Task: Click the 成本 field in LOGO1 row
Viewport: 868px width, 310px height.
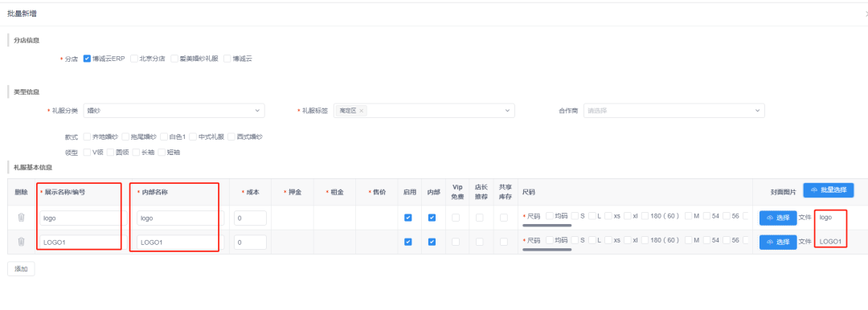Action: tap(250, 242)
